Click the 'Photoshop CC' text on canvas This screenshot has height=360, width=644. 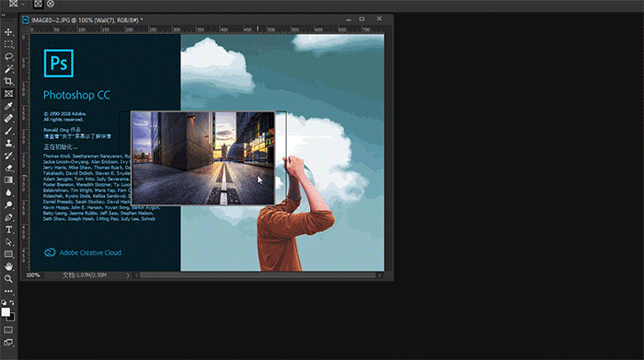point(76,95)
